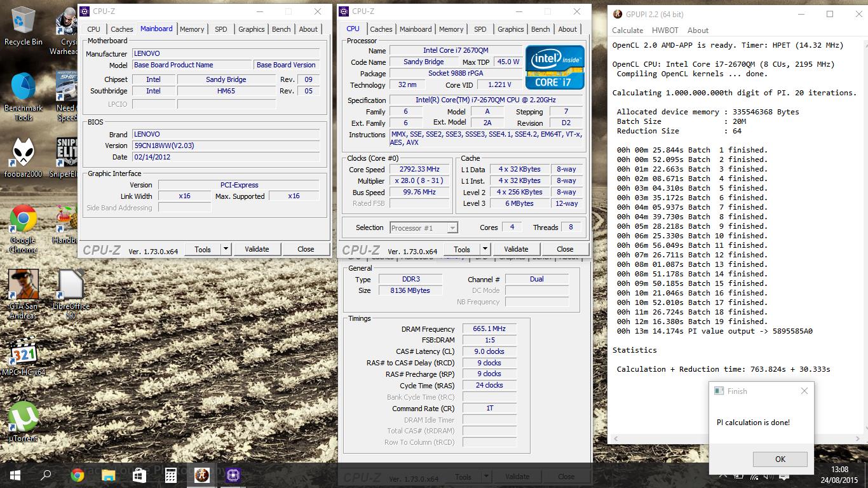Open the taskbar search magnifier
This screenshot has width=868, height=488.
(x=46, y=475)
